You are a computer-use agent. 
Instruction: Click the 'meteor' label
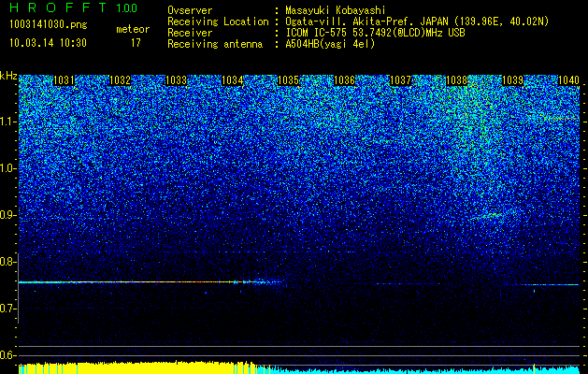coord(133,29)
